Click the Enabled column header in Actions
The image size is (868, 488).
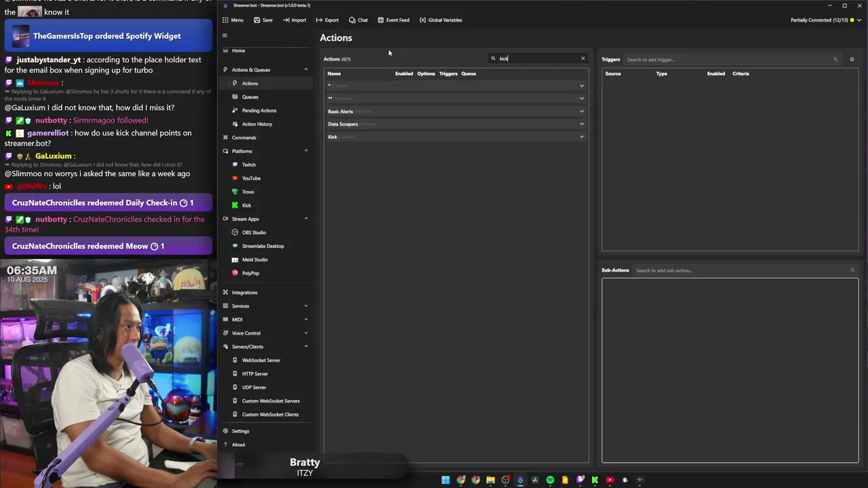coord(404,73)
